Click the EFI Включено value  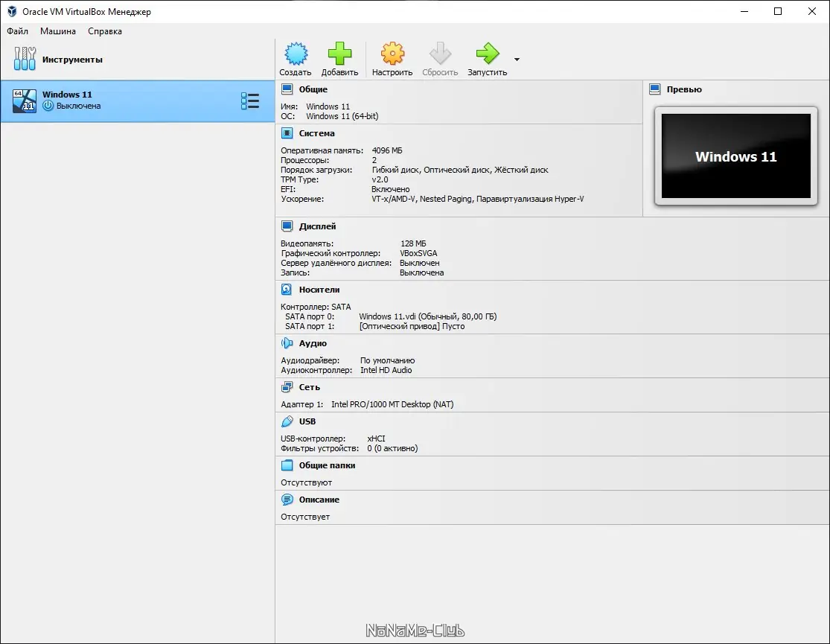(x=391, y=189)
